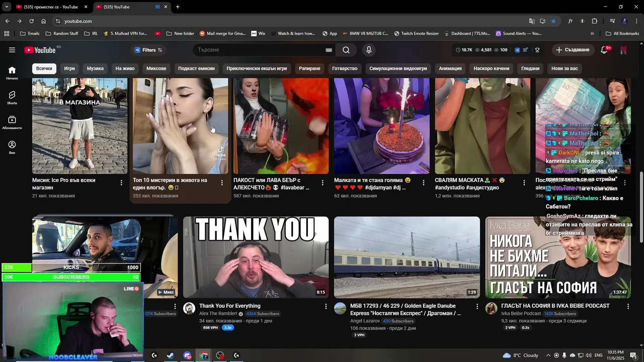644x362 pixels.
Task: Click the Създаване create button
Action: point(573,50)
